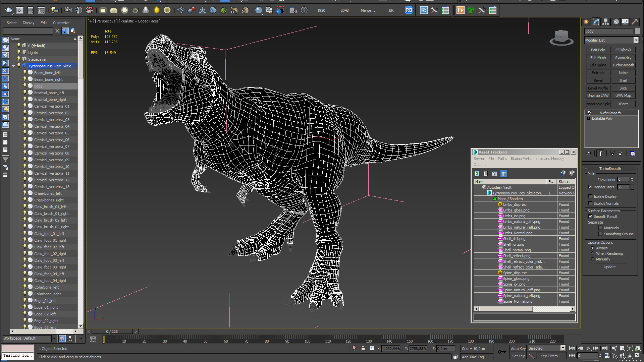
Task: Click the teapot render icon in toolbar
Action: point(9,10)
